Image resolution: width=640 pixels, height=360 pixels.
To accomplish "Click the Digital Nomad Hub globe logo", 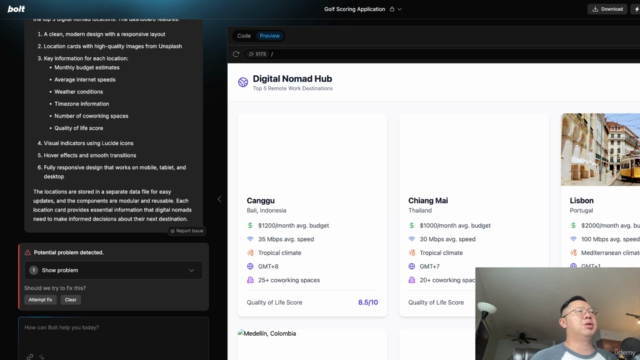I will pos(243,82).
